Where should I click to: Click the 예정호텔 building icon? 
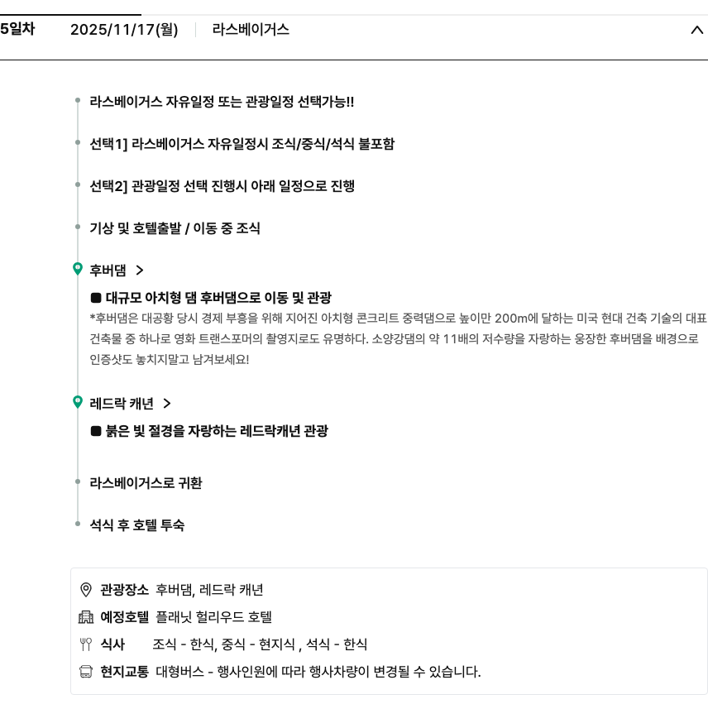[86, 617]
